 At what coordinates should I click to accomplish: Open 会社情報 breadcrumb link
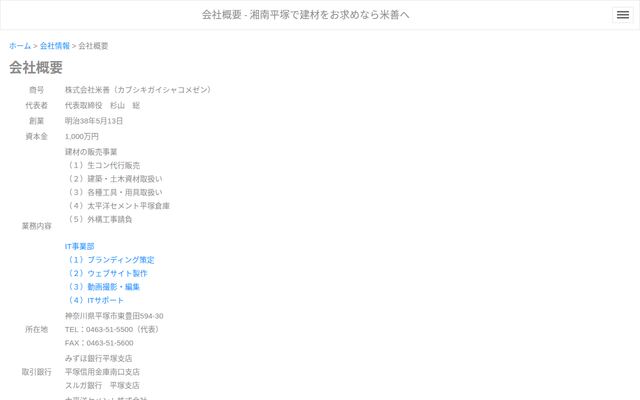55,46
